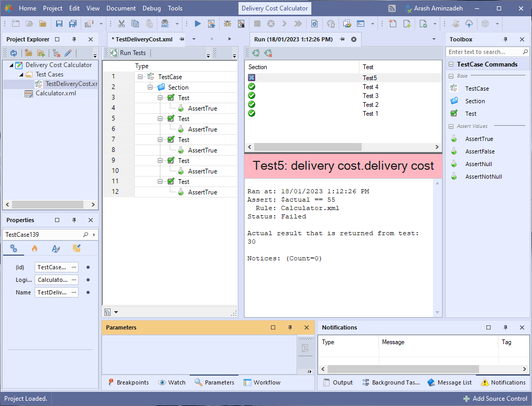Click the binoculars Find icon
The height and width of the screenshot is (406, 532).
tap(165, 24)
